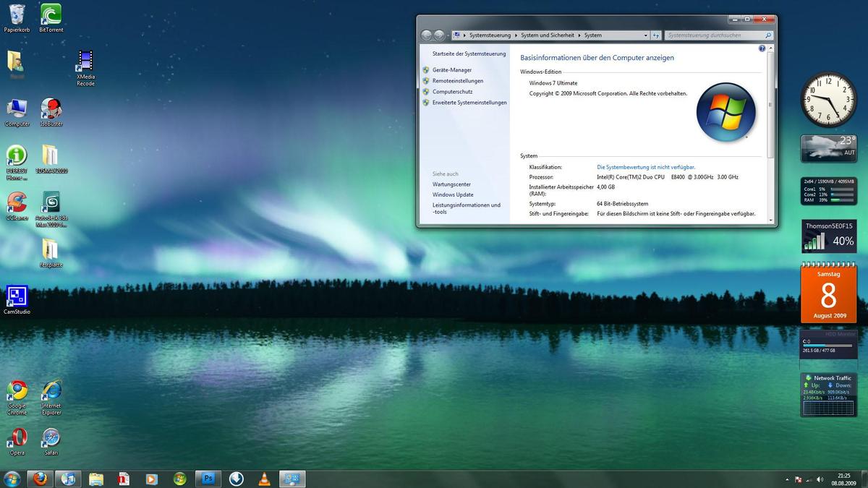868x488 pixels.
Task: Open Computerschutz settings link
Action: click(x=453, y=92)
